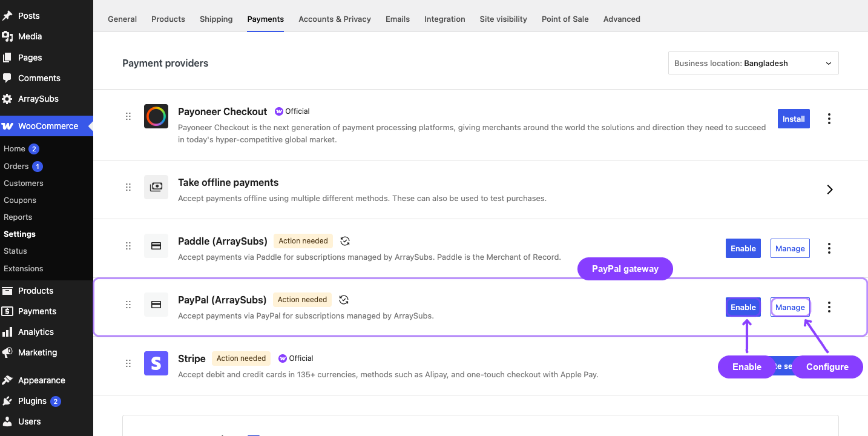Enable the Paddle (ArraySubs) gateway
This screenshot has width=868, height=436.
tap(743, 248)
